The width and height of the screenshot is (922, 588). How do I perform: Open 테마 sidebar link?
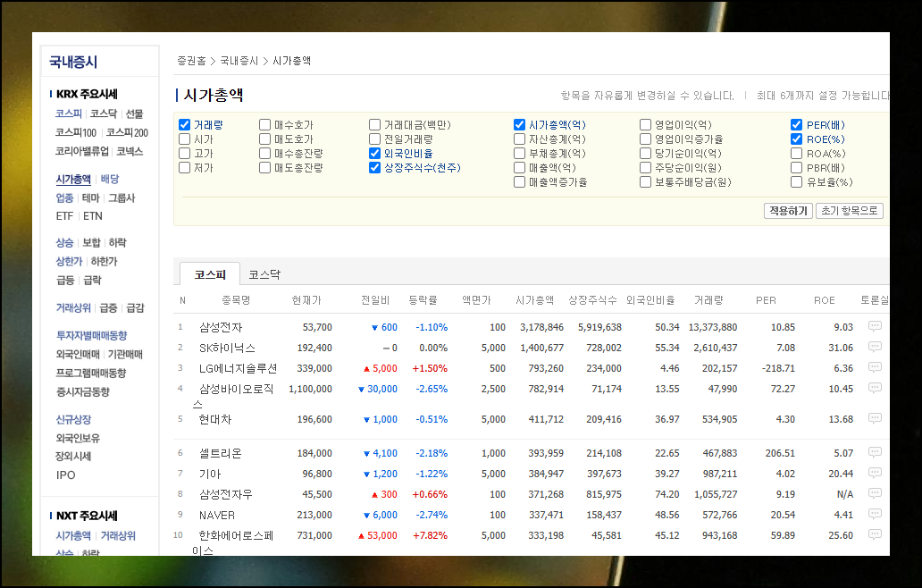pos(90,197)
